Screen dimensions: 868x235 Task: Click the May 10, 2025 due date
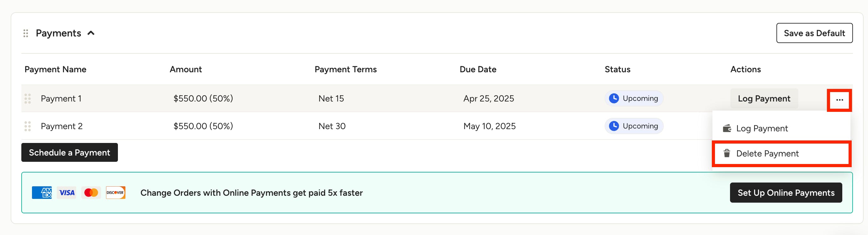(x=489, y=126)
